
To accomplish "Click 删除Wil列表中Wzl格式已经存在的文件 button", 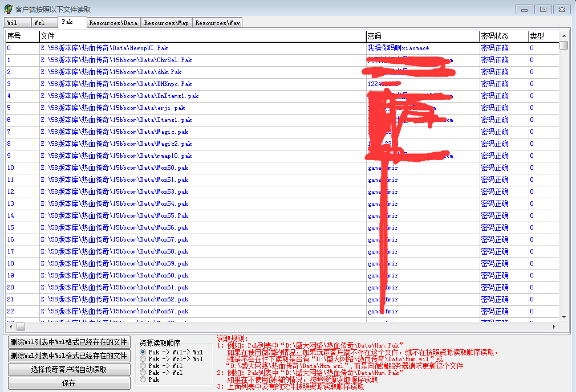I will 69,342.
